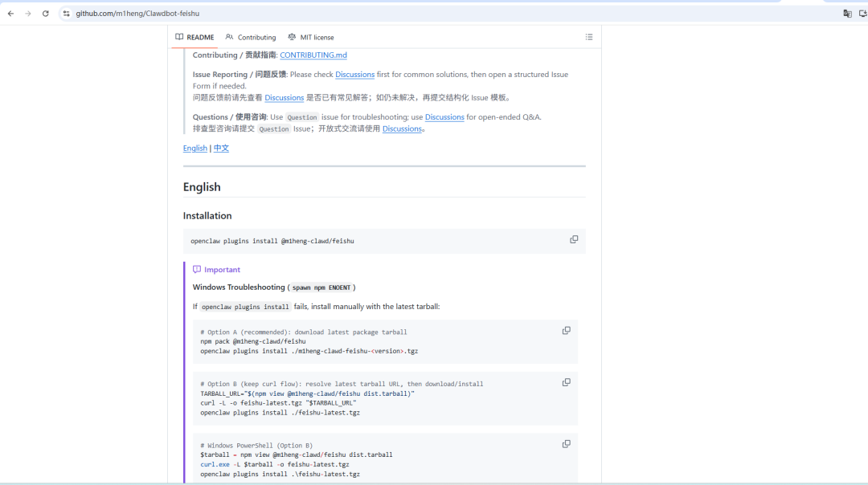Jump to the English section link

[194, 148]
